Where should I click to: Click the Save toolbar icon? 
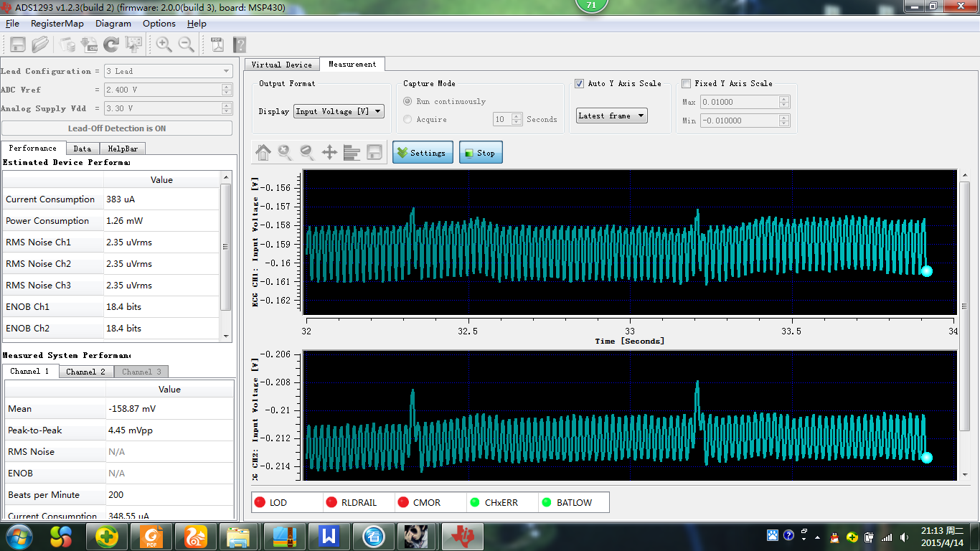18,44
